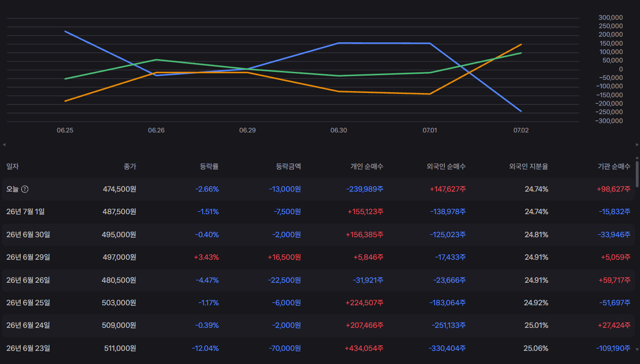The width and height of the screenshot is (640, 364).
Task: Click the closing price 511,000원
Action: click(x=120, y=349)
